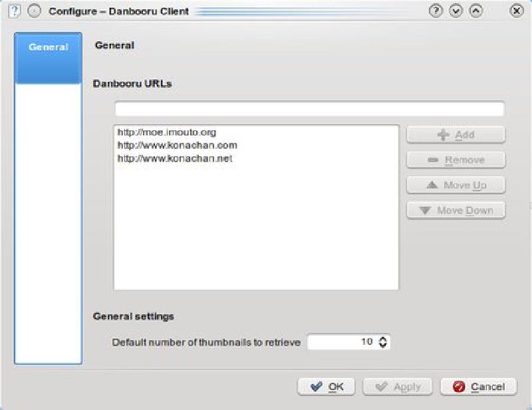The width and height of the screenshot is (532, 410).
Task: Select the http://moe.imouto.org entry
Action: [167, 132]
